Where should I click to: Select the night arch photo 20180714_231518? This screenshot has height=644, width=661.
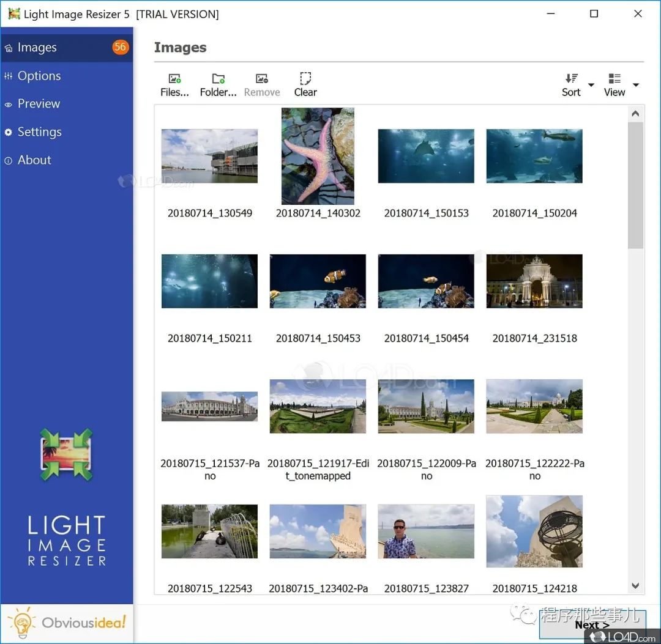point(534,281)
